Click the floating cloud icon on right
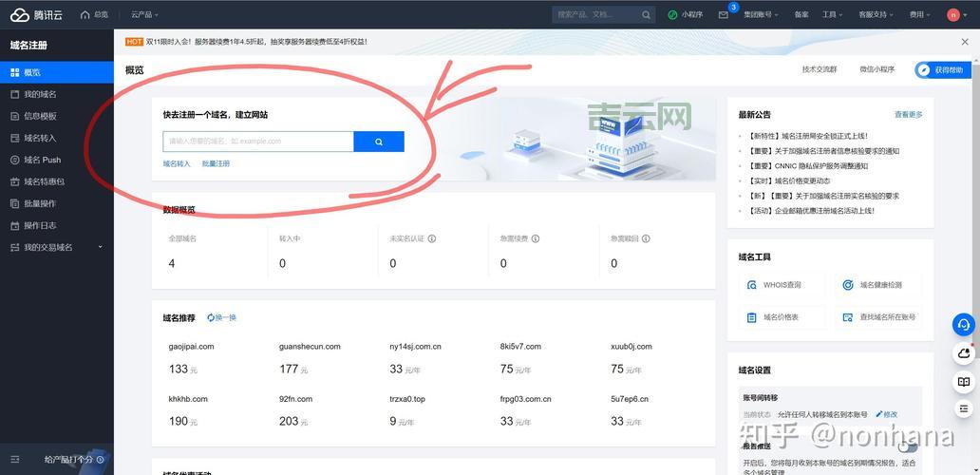 (964, 353)
